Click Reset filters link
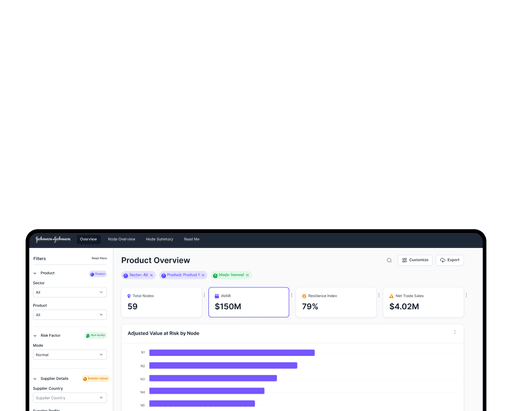Image resolution: width=512 pixels, height=411 pixels. (x=99, y=258)
